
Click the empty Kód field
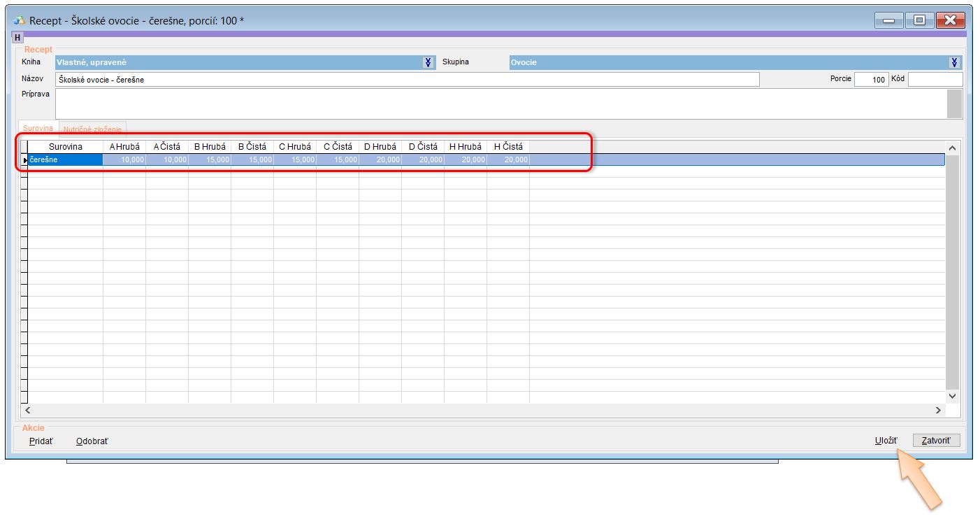pyautogui.click(x=935, y=80)
